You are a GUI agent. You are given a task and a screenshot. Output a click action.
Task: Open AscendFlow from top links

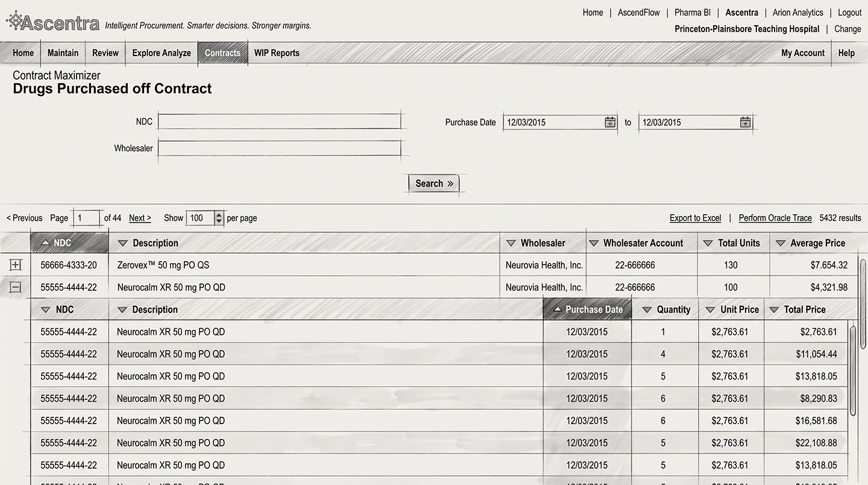tap(638, 12)
